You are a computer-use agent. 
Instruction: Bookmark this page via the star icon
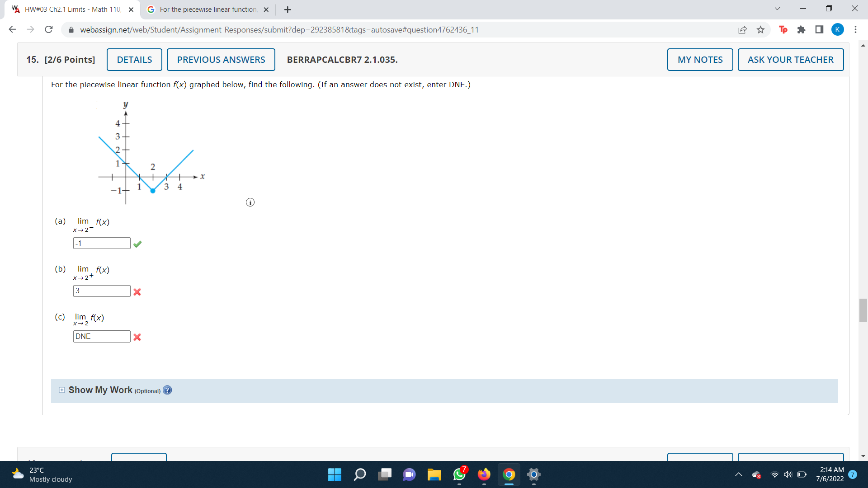760,30
